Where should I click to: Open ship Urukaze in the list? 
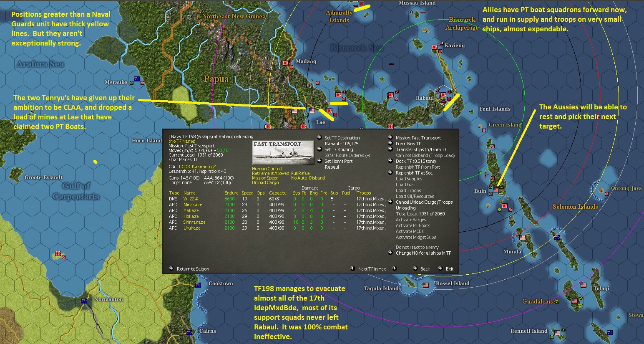click(192, 228)
